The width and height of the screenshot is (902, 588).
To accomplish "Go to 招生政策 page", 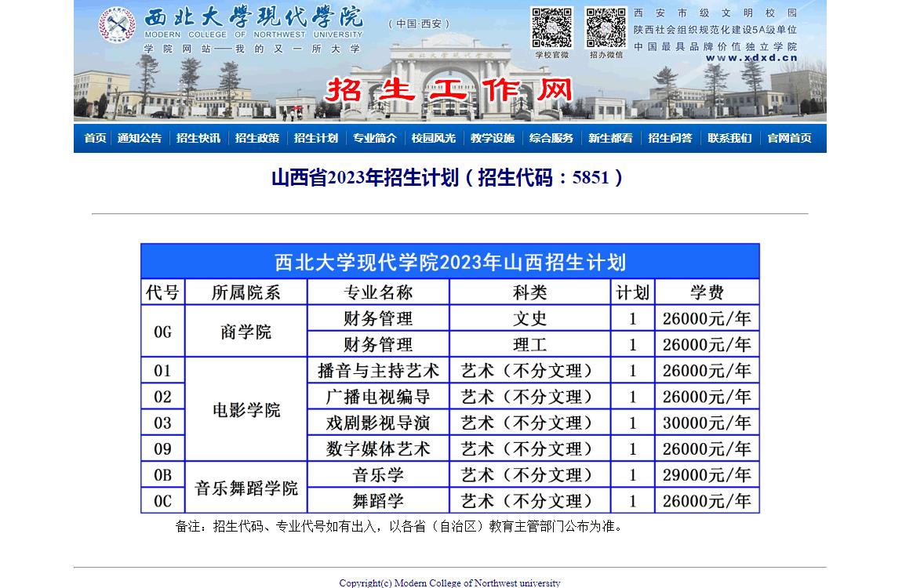I will coord(256,139).
